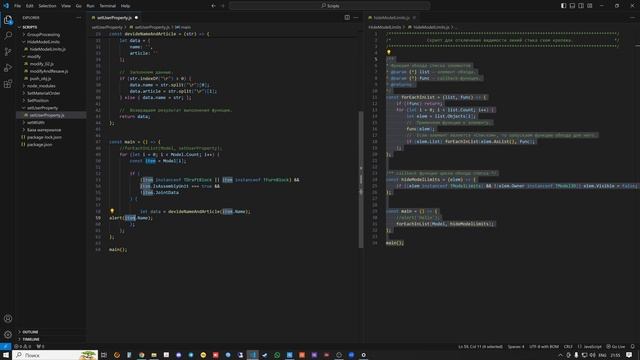The width and height of the screenshot is (640, 360).
Task: Click the left editor vertical scrollbar
Action: 361,180
